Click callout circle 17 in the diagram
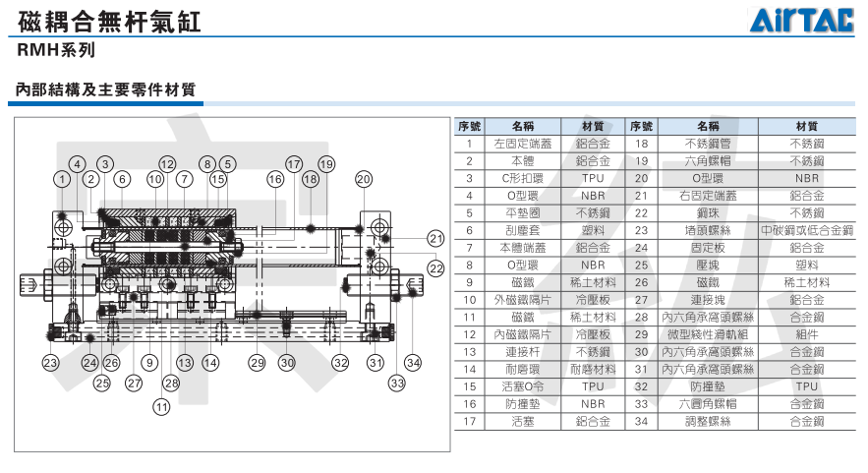This screenshot has width=868, height=473. (x=294, y=163)
